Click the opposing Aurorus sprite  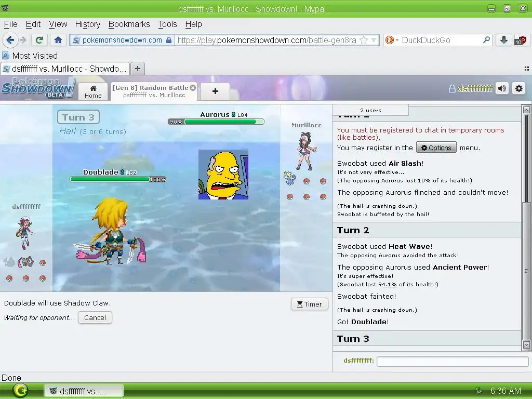223,175
